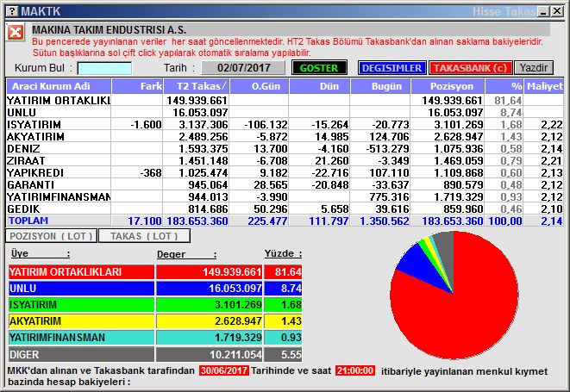The image size is (570, 392).
Task: Click O.Gün value 28.565 in GARANTI row
Action: pos(271,184)
